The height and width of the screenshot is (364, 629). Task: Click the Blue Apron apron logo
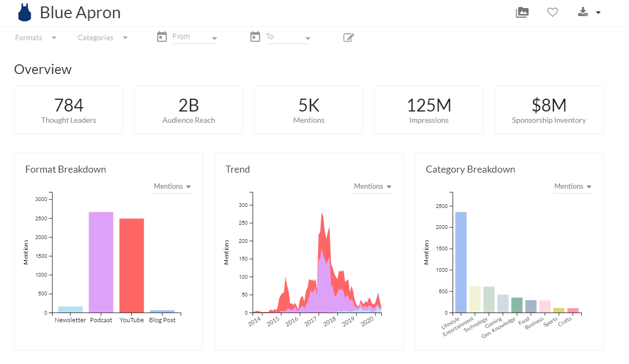(25, 12)
